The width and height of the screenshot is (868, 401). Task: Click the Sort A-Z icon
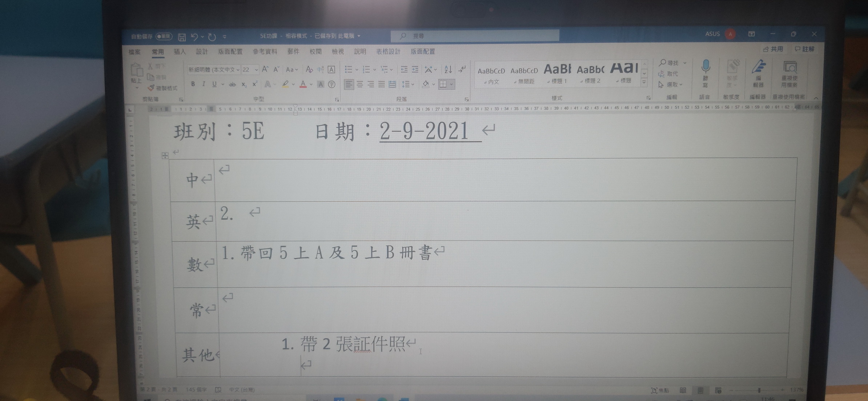click(448, 69)
